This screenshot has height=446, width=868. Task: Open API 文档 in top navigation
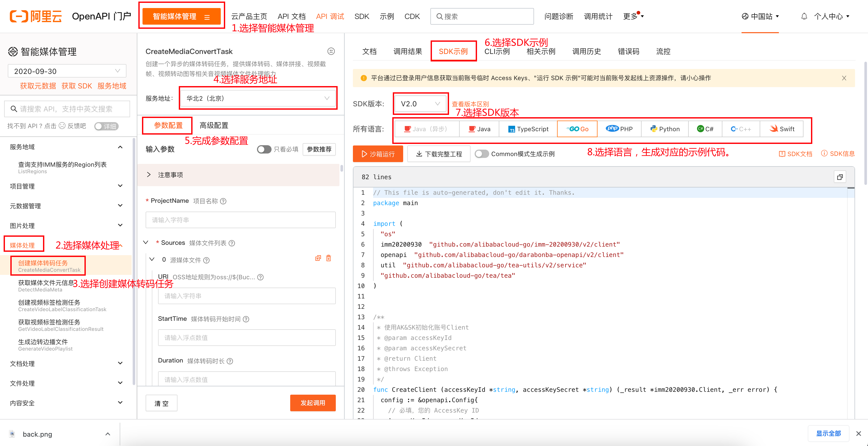[x=291, y=16]
